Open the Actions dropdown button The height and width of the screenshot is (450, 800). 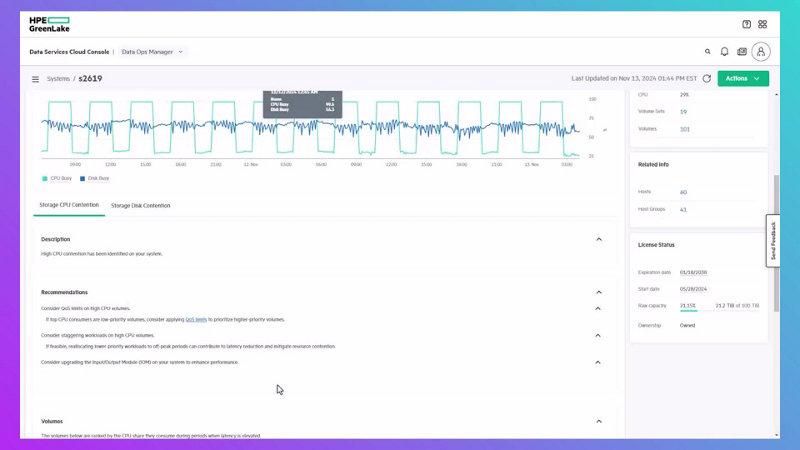pos(743,79)
